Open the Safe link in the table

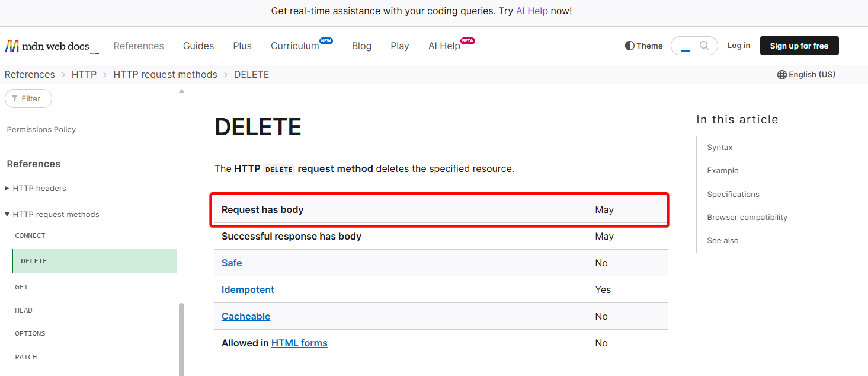tap(231, 263)
